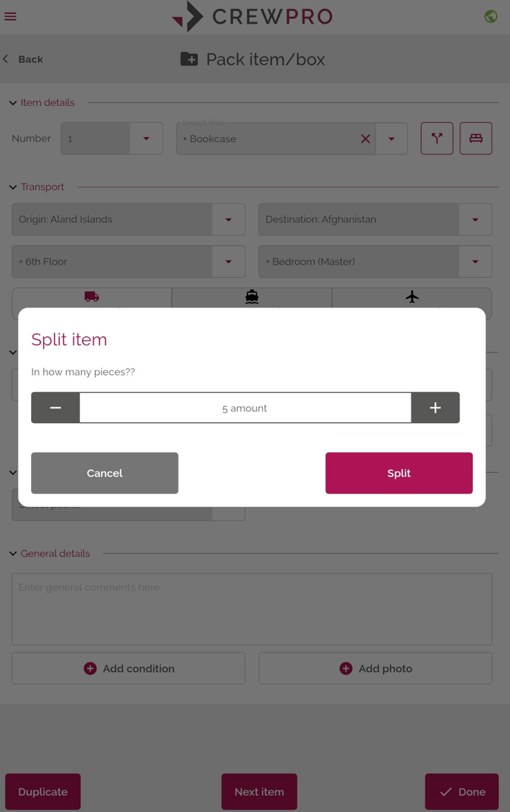Click the amount input field
This screenshot has width=510, height=812.
click(245, 407)
